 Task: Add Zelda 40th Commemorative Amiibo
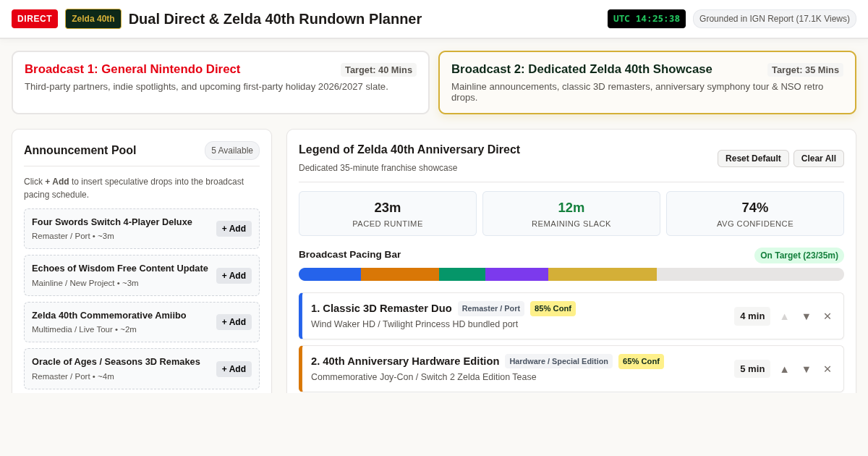click(234, 322)
